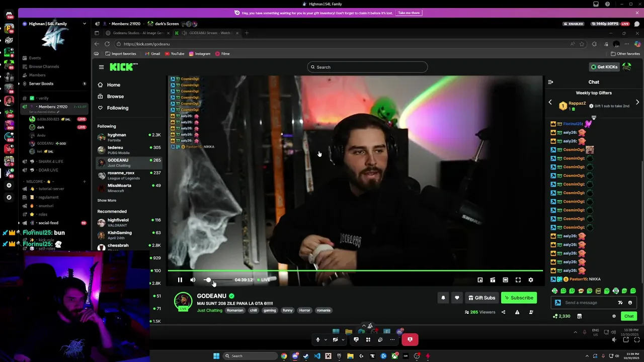This screenshot has width=644, height=362.
Task: Open a new browser tab
Action: [247, 33]
